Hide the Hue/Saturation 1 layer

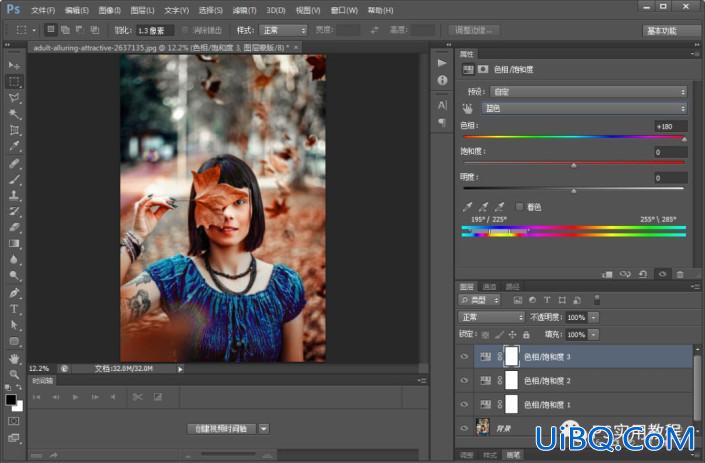(x=464, y=404)
